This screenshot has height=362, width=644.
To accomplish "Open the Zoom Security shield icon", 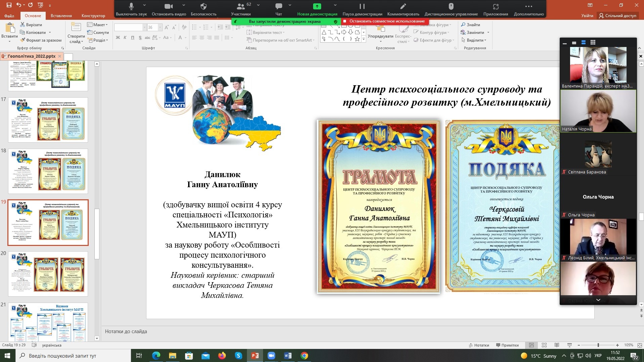I will (x=203, y=7).
